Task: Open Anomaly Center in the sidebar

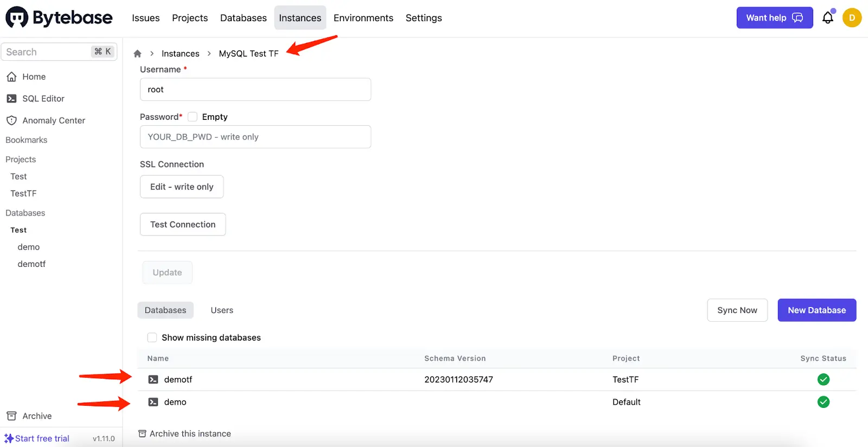Action: point(54,120)
